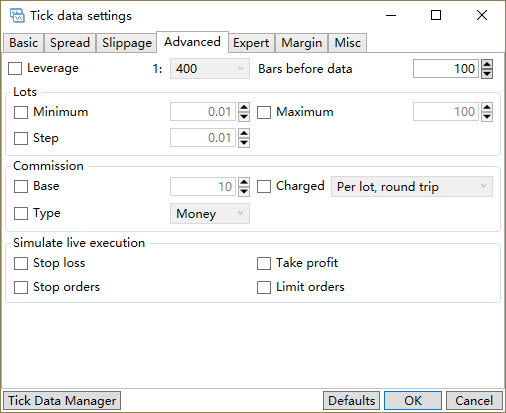Increase Maximum lots using the up arrow
This screenshot has width=506, height=413.
tap(487, 107)
